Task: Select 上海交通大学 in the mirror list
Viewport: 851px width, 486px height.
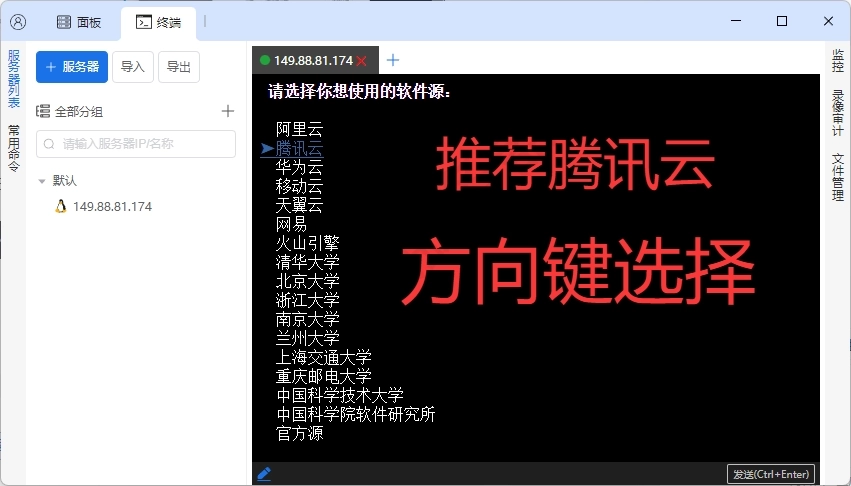Action: tap(323, 357)
